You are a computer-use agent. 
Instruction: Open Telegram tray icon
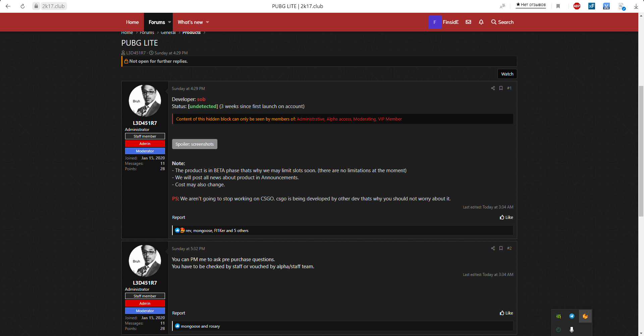[x=572, y=316]
